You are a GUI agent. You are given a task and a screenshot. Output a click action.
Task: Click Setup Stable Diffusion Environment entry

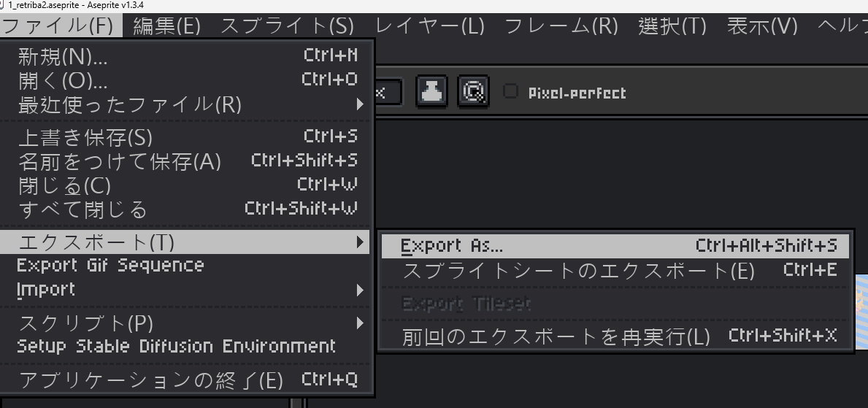click(x=176, y=346)
